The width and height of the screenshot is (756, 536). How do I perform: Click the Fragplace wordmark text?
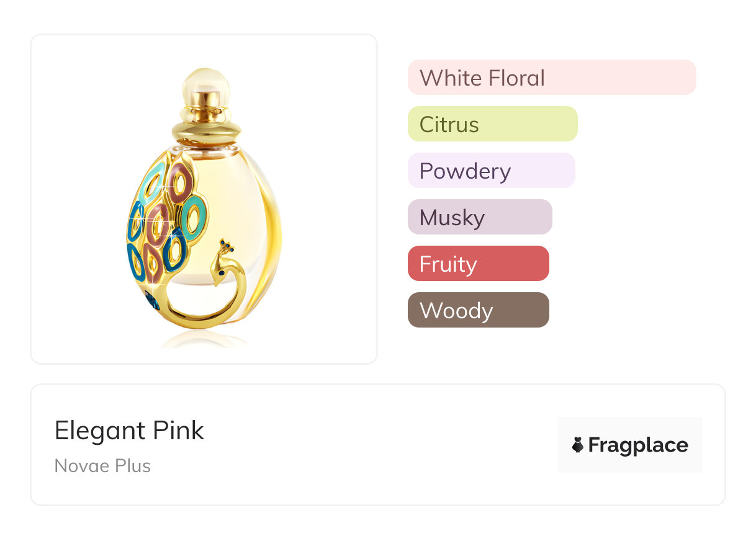pyautogui.click(x=638, y=445)
